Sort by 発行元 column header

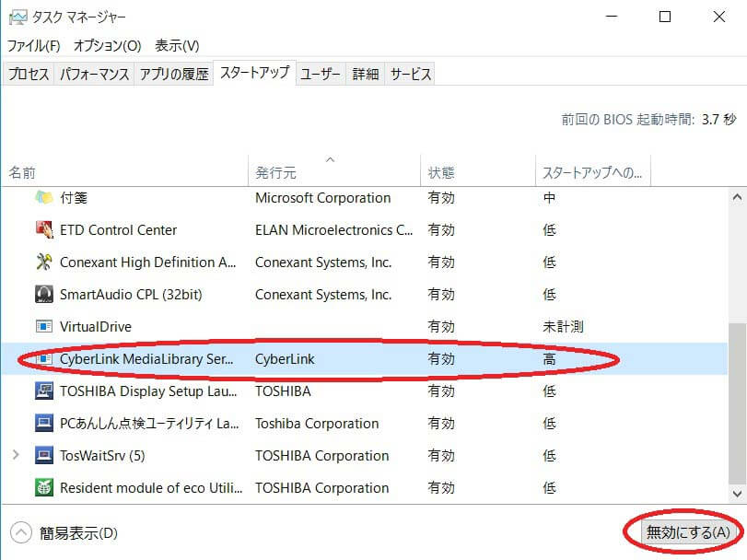334,170
